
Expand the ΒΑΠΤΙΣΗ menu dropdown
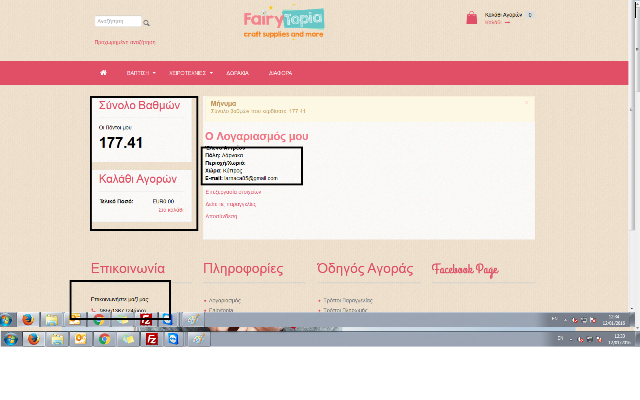[x=140, y=73]
